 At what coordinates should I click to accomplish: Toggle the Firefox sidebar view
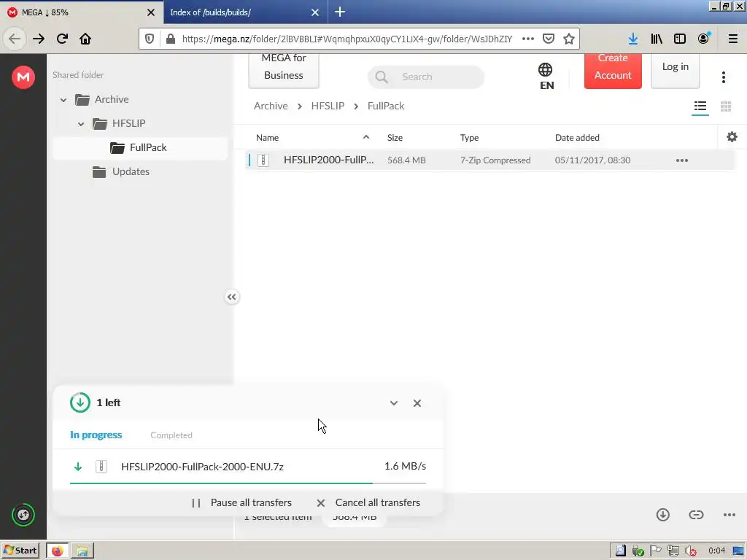click(x=680, y=39)
